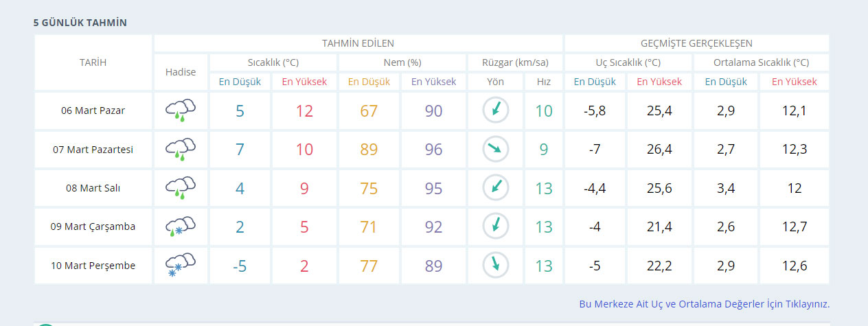The image size is (868, 326).
Task: Click the rain icon for 06 Mart Pazar
Action: click(x=181, y=110)
